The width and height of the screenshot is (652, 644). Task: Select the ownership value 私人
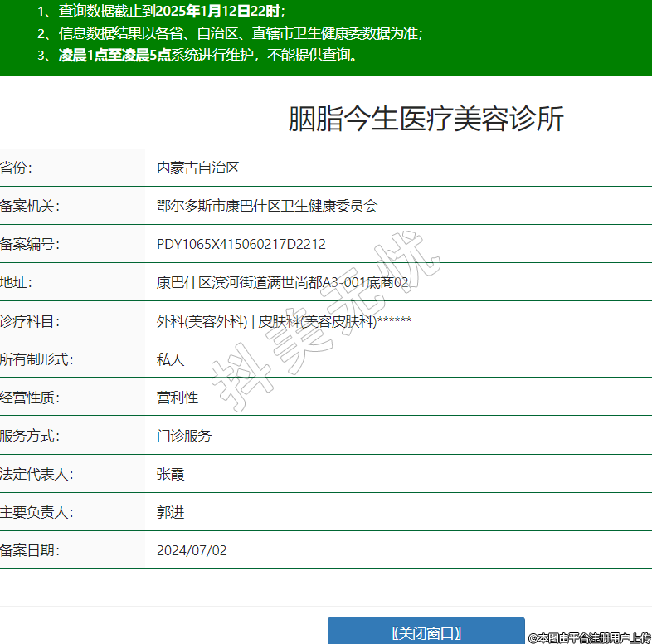click(170, 359)
